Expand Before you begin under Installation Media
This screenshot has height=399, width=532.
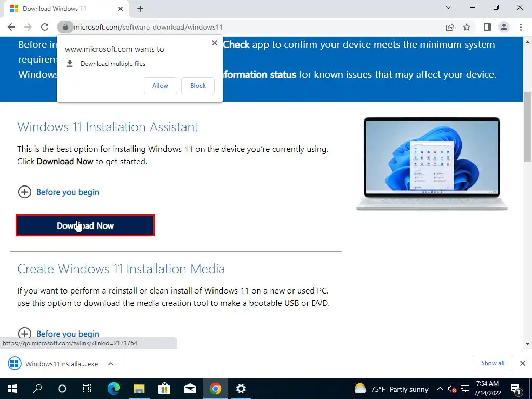point(58,333)
